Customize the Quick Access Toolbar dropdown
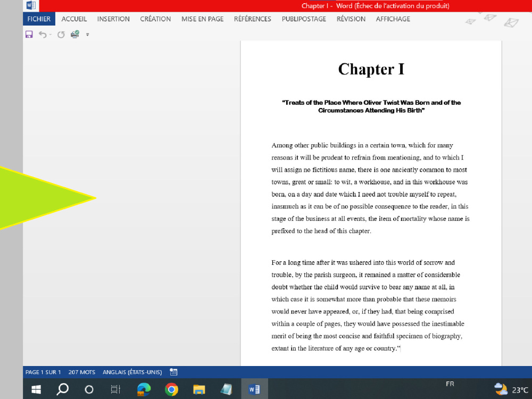 click(x=88, y=34)
